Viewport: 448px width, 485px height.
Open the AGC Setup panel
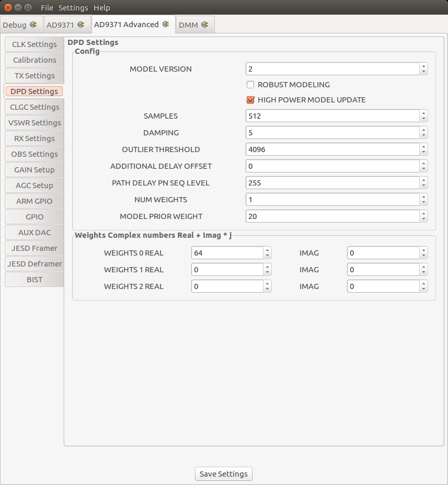(34, 185)
